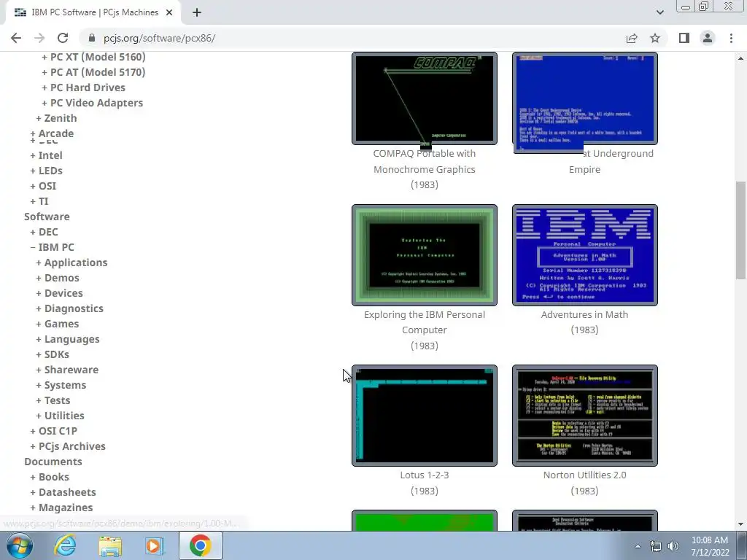Open the Shareware category
This screenshot has height=560, width=747.
pyautogui.click(x=71, y=370)
